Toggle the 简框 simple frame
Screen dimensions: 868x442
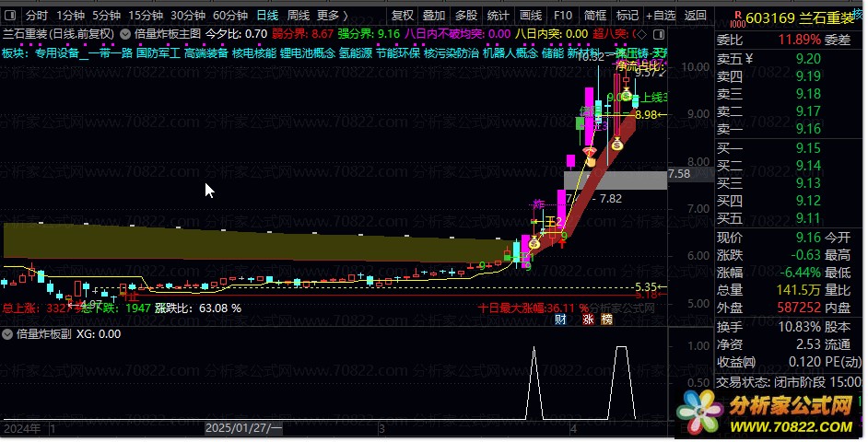[595, 16]
